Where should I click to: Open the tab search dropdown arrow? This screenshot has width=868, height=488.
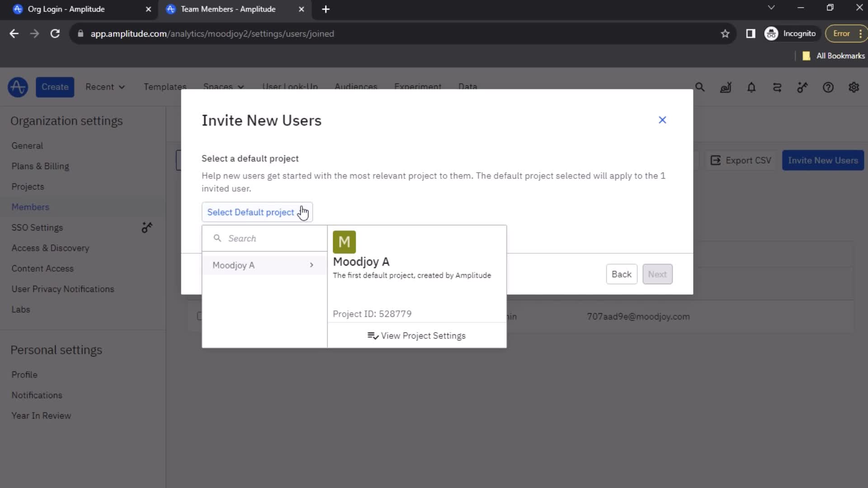coord(771,8)
